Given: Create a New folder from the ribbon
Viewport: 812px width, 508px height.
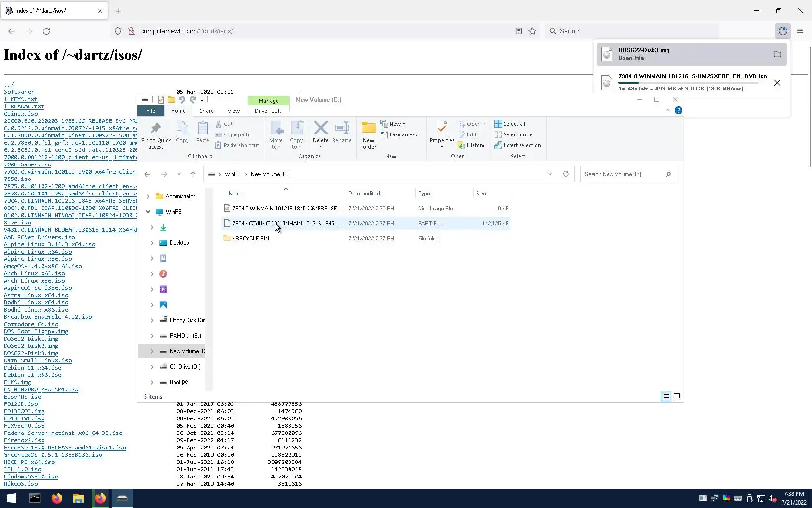Looking at the screenshot, I should (x=368, y=135).
